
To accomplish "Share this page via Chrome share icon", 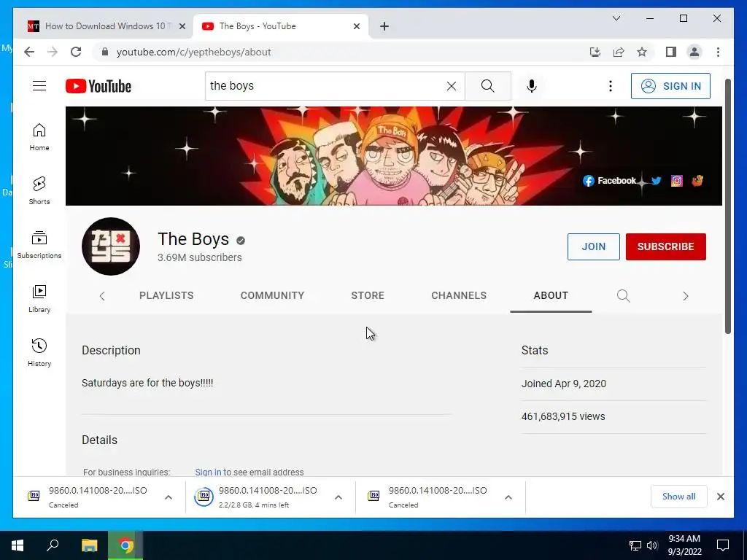I will coord(619,52).
